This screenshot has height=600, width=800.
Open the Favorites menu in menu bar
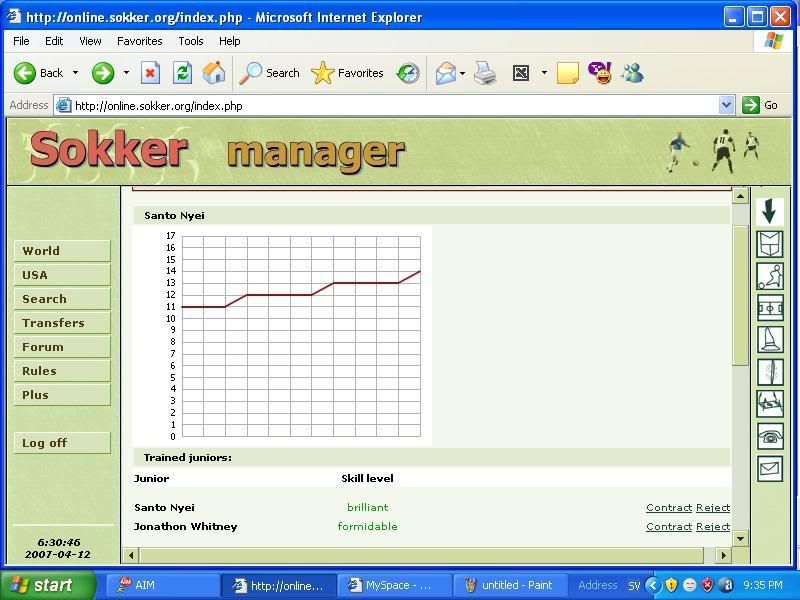(139, 41)
